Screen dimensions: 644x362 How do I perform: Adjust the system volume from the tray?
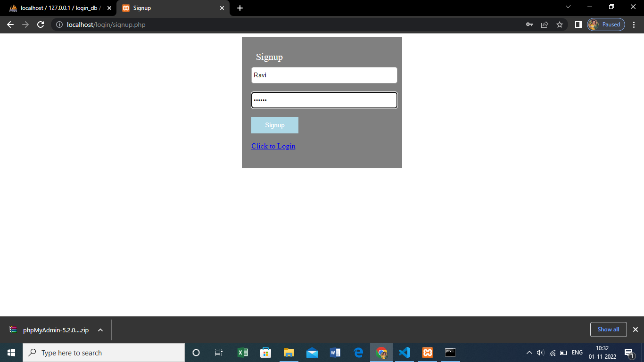[x=539, y=352]
